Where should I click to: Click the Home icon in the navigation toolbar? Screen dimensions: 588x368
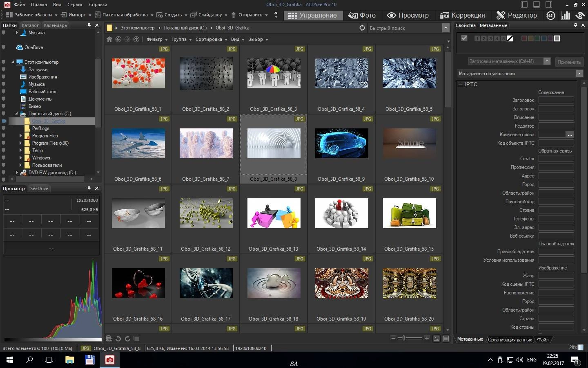pos(109,39)
